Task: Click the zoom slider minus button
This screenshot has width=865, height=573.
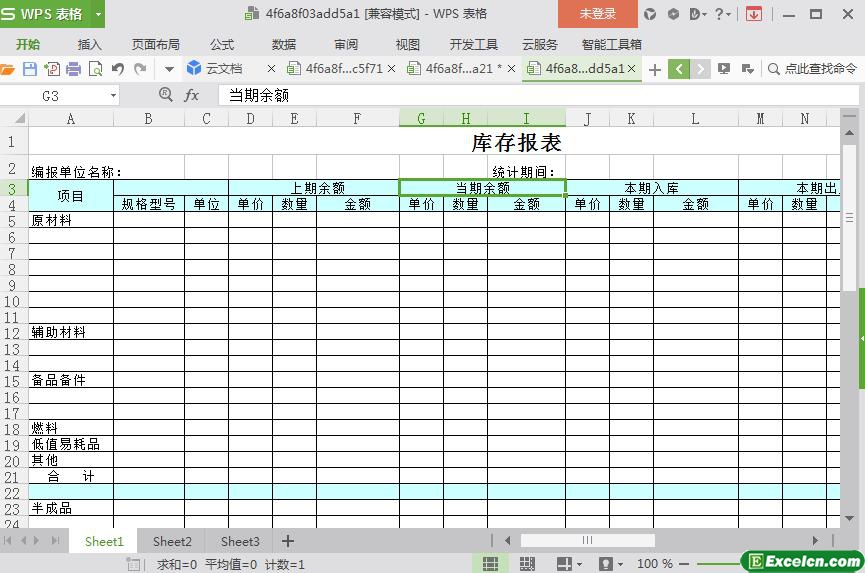Action: coord(684,564)
